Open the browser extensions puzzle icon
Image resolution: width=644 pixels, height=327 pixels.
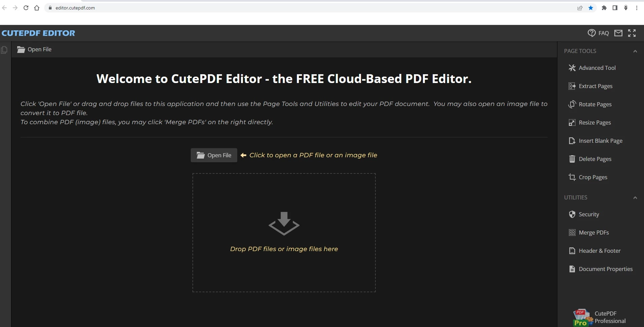(604, 8)
